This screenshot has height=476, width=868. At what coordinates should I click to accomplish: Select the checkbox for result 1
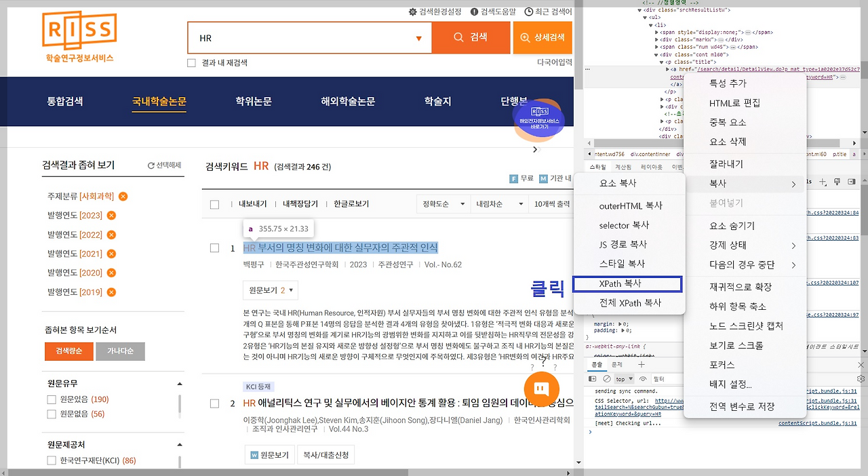[214, 248]
